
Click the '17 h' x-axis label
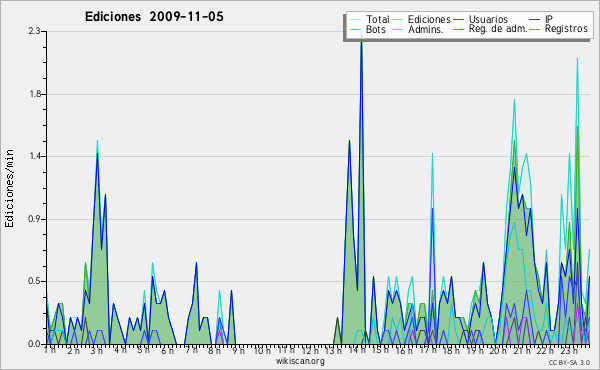tap(428, 350)
